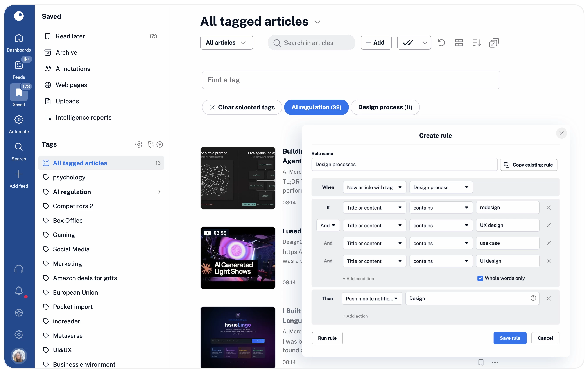Click help icon in Design notification field
The height and width of the screenshot is (373, 588).
click(x=533, y=298)
